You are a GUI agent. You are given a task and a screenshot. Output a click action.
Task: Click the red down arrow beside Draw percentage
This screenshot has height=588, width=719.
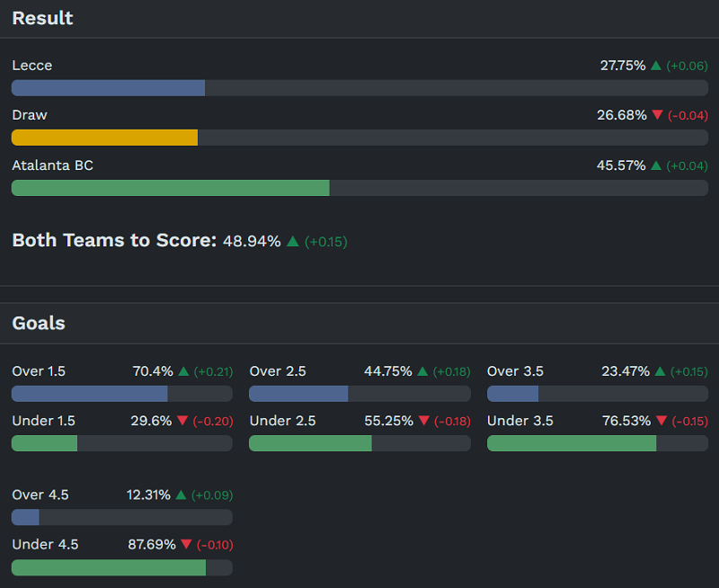657,115
